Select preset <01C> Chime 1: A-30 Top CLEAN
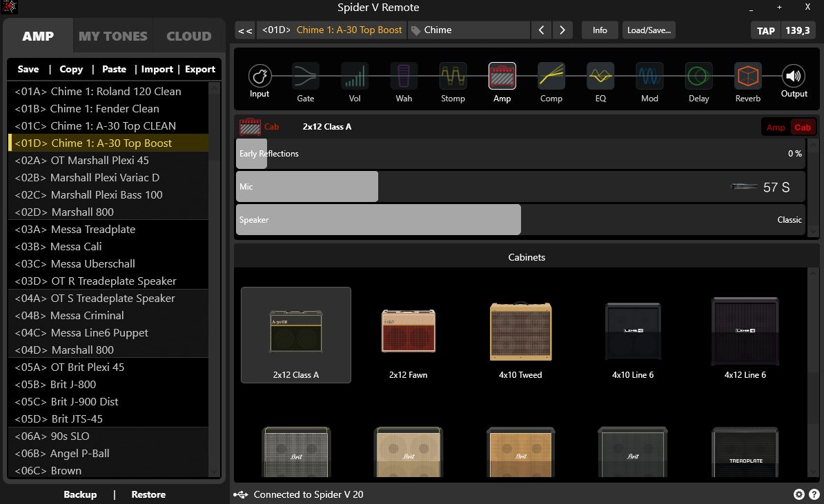 [x=108, y=126]
